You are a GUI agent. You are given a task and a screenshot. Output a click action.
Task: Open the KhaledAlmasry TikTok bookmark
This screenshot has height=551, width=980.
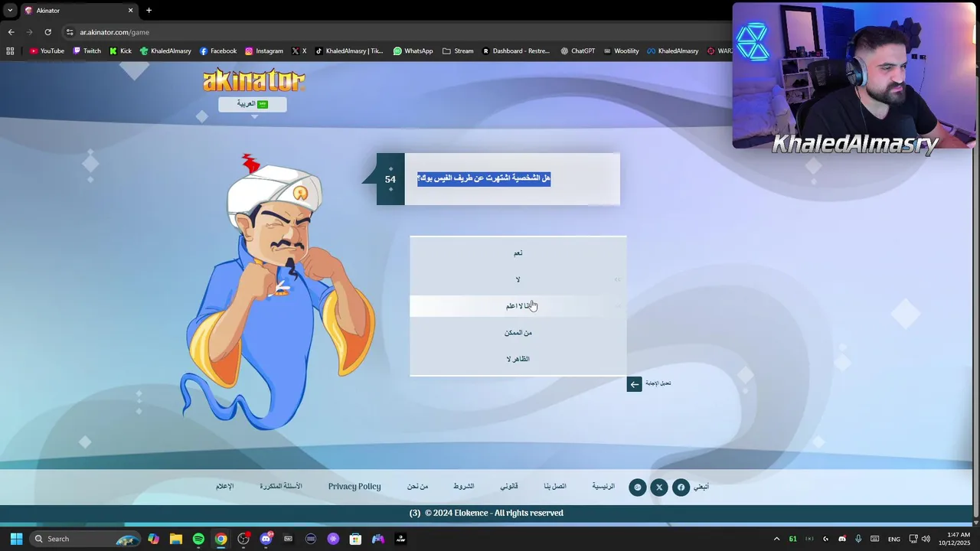tap(349, 51)
